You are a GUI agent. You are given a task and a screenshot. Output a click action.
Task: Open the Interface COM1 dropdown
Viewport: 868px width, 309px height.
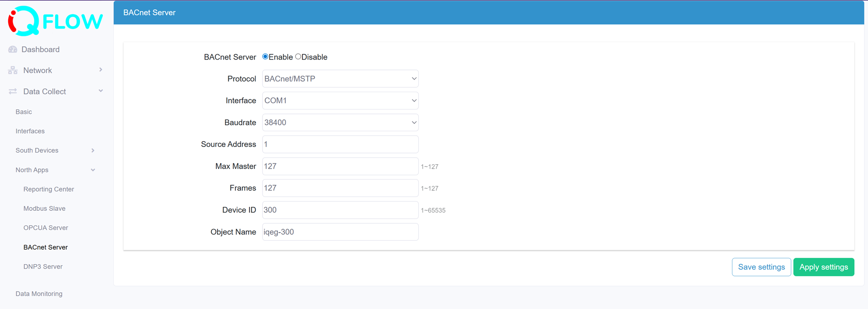(x=340, y=100)
